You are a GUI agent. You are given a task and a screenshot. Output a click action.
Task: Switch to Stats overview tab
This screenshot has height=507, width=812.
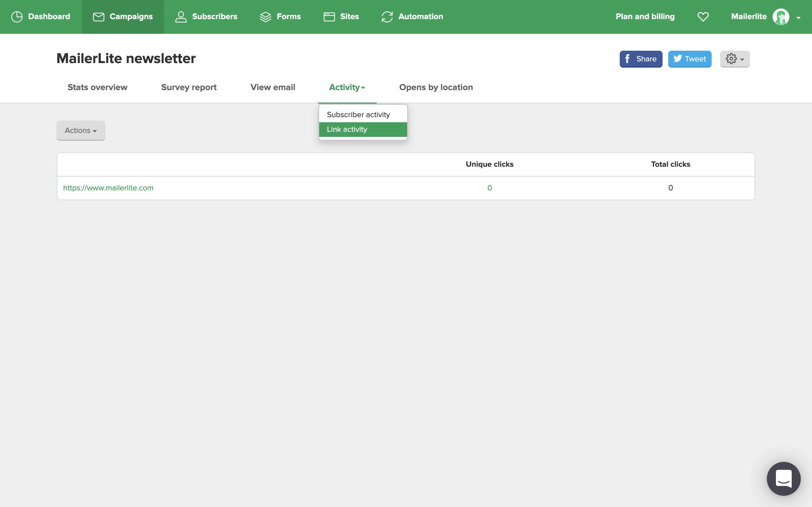coord(97,87)
